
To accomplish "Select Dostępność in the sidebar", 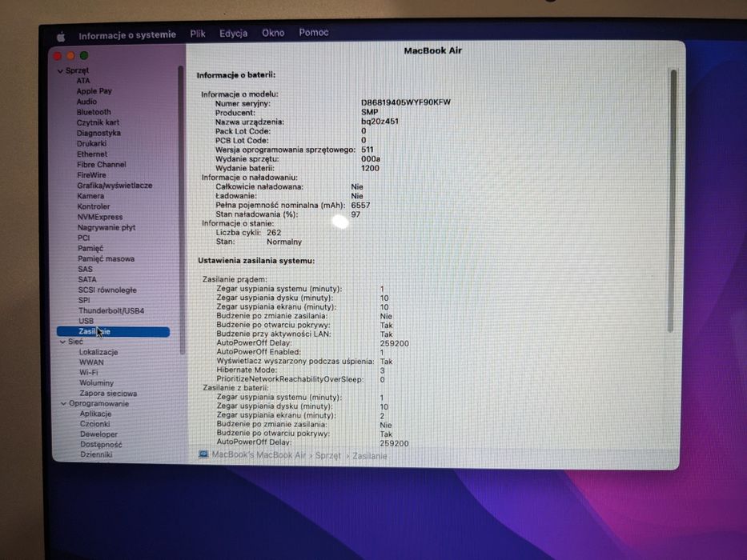I will click(101, 445).
